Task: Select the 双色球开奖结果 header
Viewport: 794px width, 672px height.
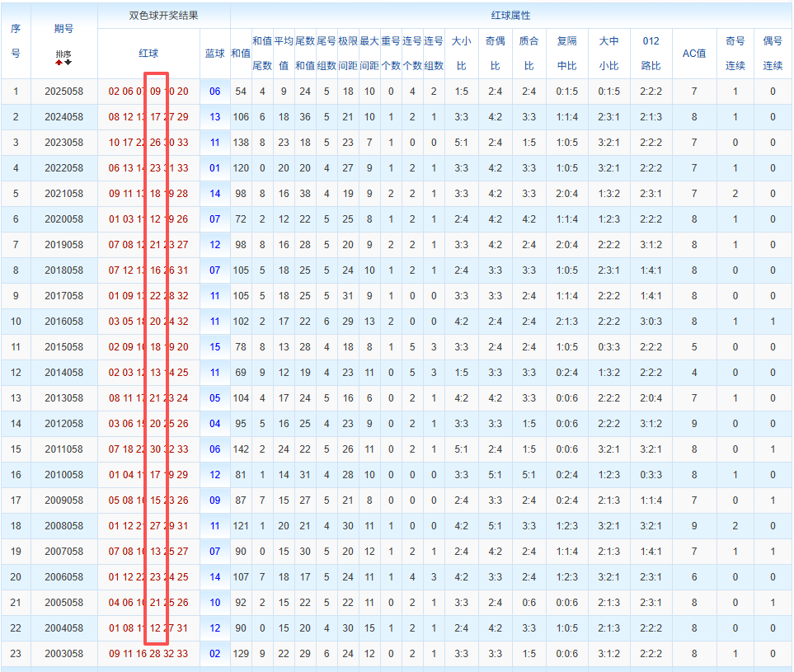Action: (x=163, y=16)
